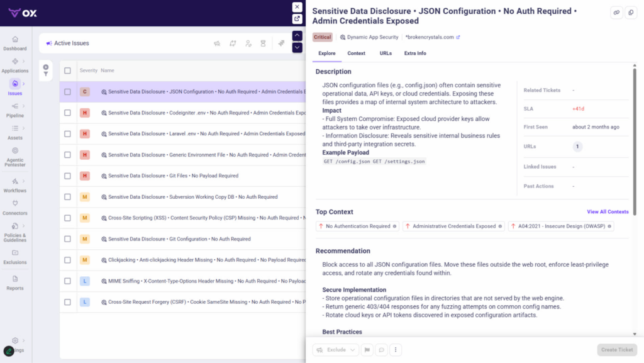Screen dimensions: 644x363
Task: Go to previous issue with up arrow
Action: click(x=297, y=35)
